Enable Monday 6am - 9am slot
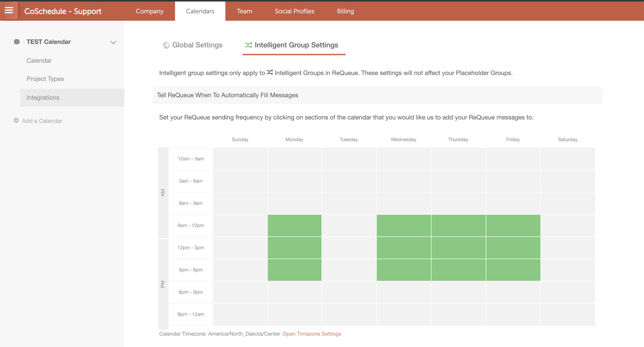 [294, 203]
